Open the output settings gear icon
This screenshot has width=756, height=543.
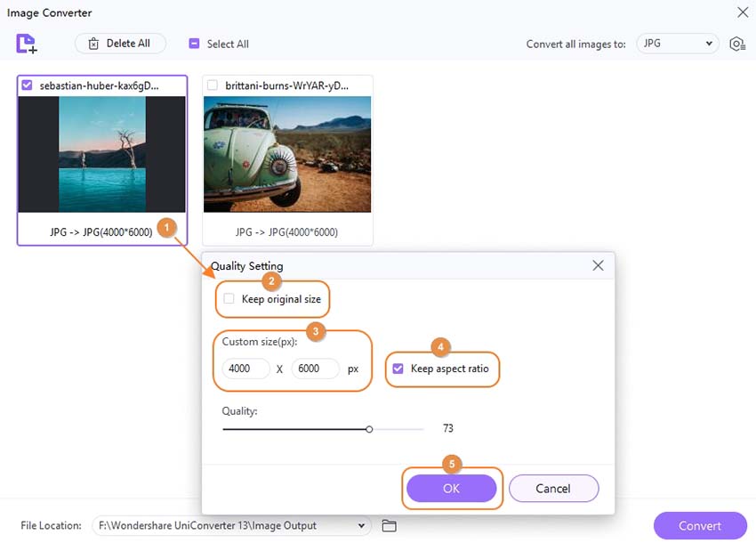[736, 44]
